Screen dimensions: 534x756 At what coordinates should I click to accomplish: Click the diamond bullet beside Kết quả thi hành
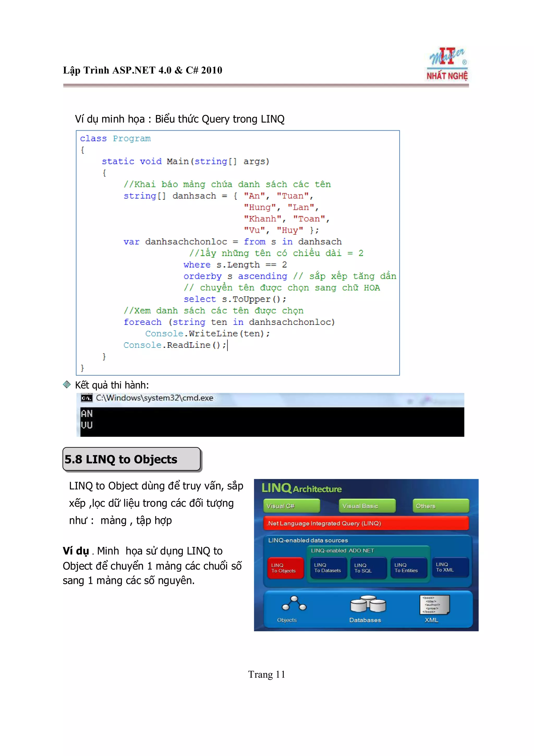coord(67,384)
